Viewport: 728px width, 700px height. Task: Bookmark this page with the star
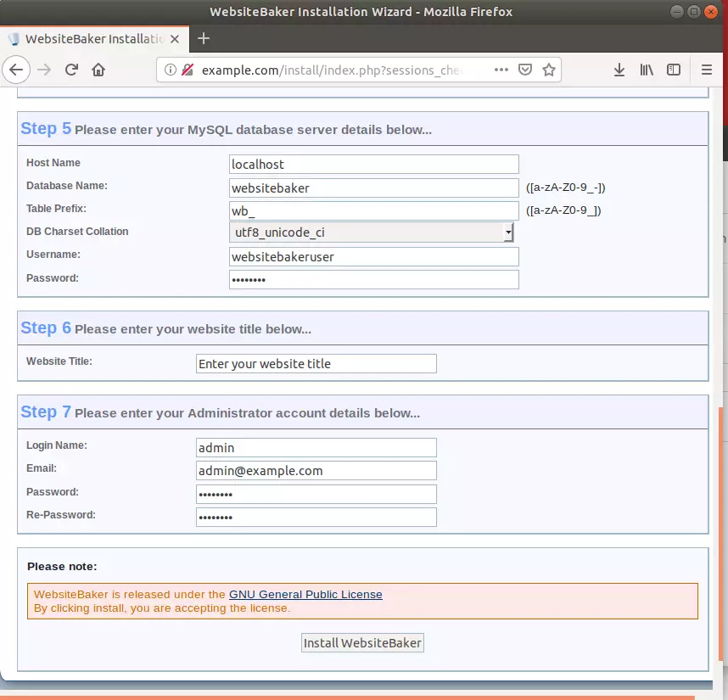tap(549, 70)
